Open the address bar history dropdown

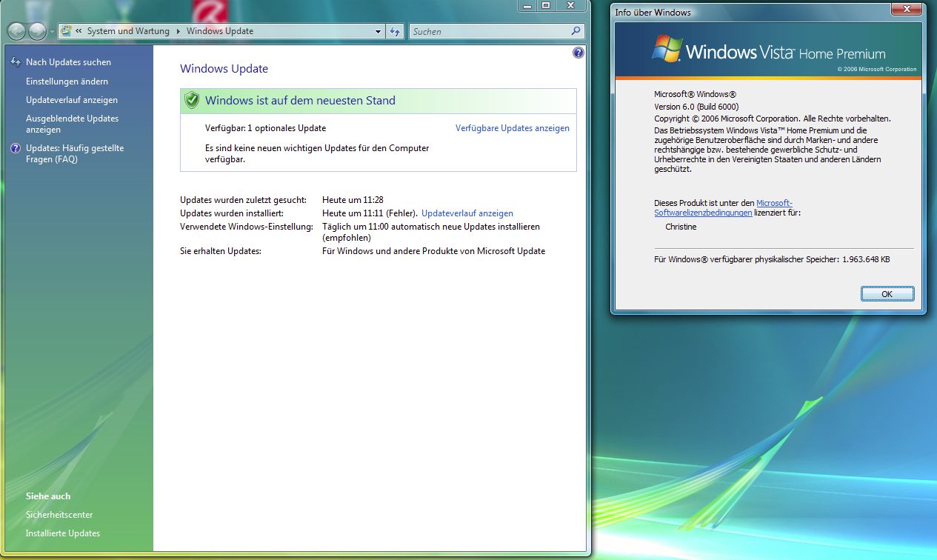[x=378, y=31]
